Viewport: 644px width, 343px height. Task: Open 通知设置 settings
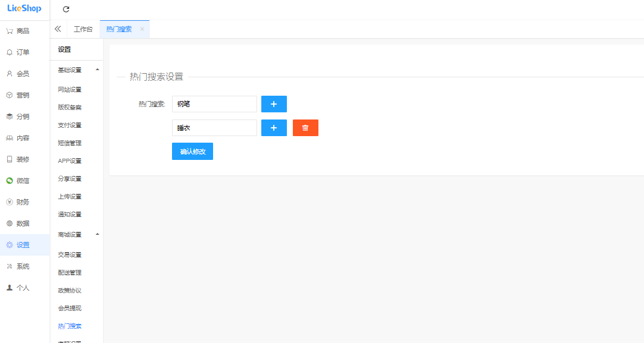70,214
